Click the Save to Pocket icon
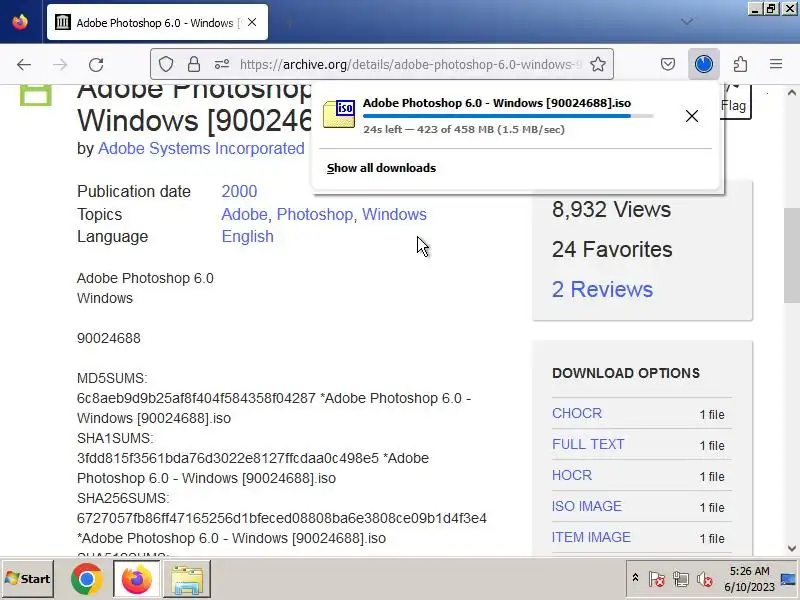The image size is (800, 600). [x=668, y=64]
